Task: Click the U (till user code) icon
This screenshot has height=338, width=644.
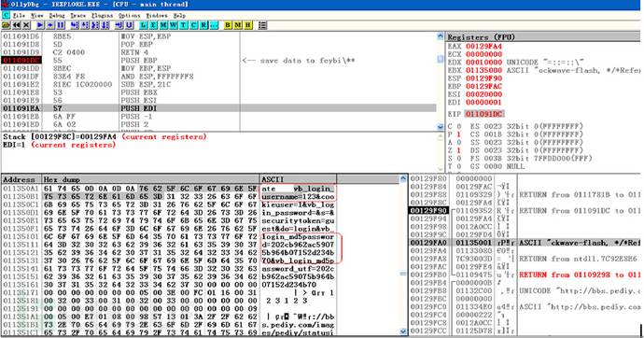Action: point(129,25)
